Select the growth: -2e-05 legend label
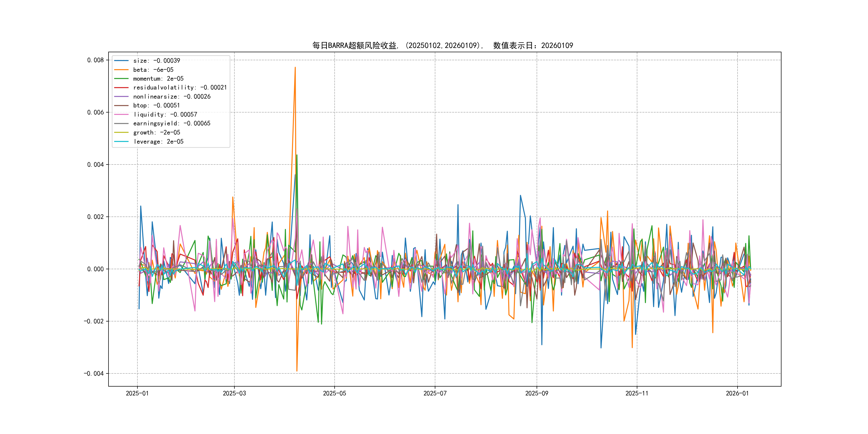The width and height of the screenshot is (868, 434). (x=157, y=132)
